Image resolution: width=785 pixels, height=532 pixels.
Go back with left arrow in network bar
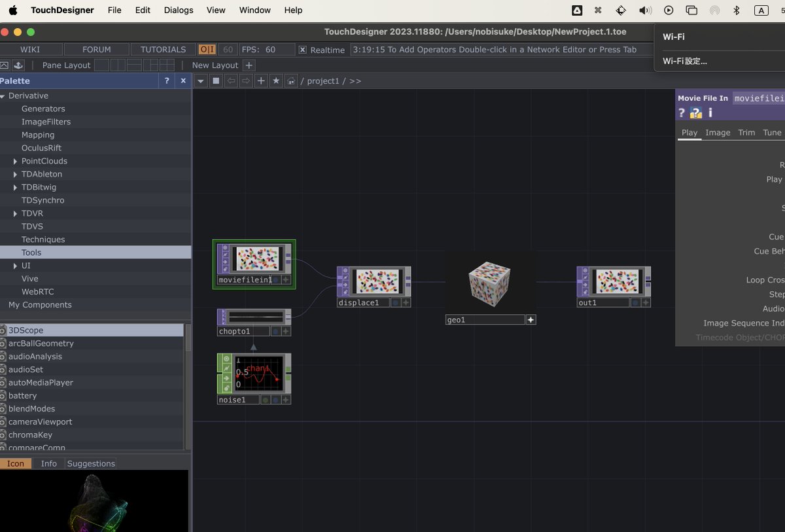point(231,80)
